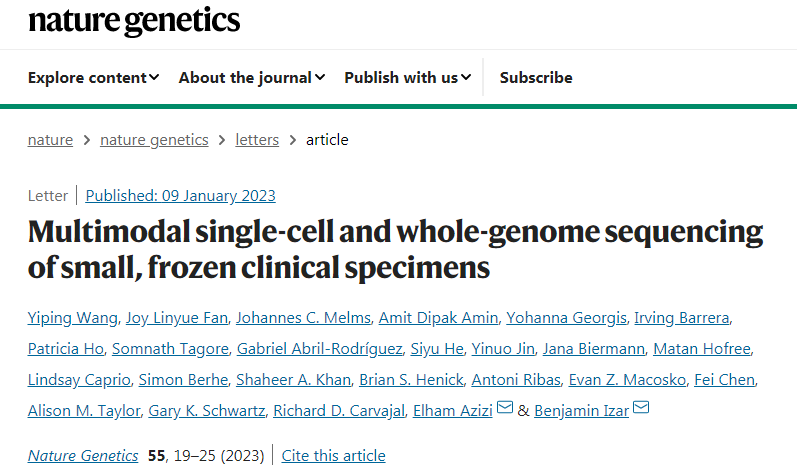This screenshot has height=471, width=797.
Task: Expand the About the journal menu
Action: pos(252,77)
